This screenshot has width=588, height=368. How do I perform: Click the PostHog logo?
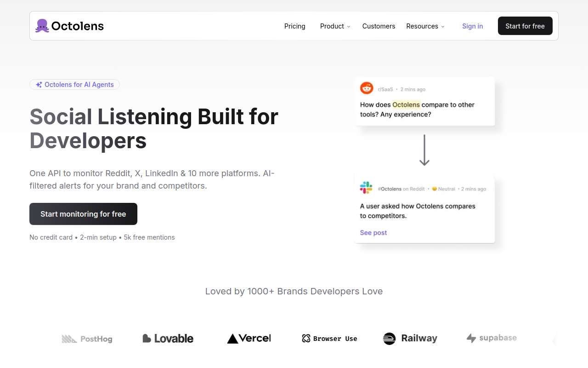(87, 339)
